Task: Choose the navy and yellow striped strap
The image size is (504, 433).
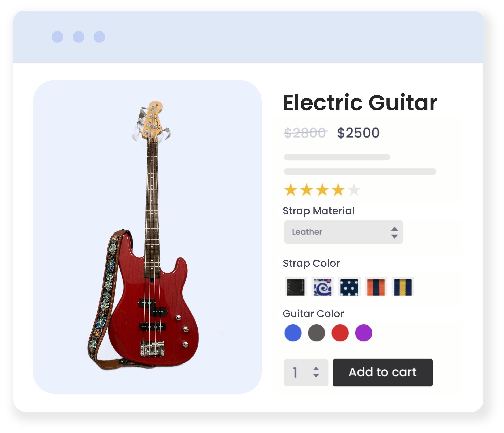Action: (x=403, y=287)
